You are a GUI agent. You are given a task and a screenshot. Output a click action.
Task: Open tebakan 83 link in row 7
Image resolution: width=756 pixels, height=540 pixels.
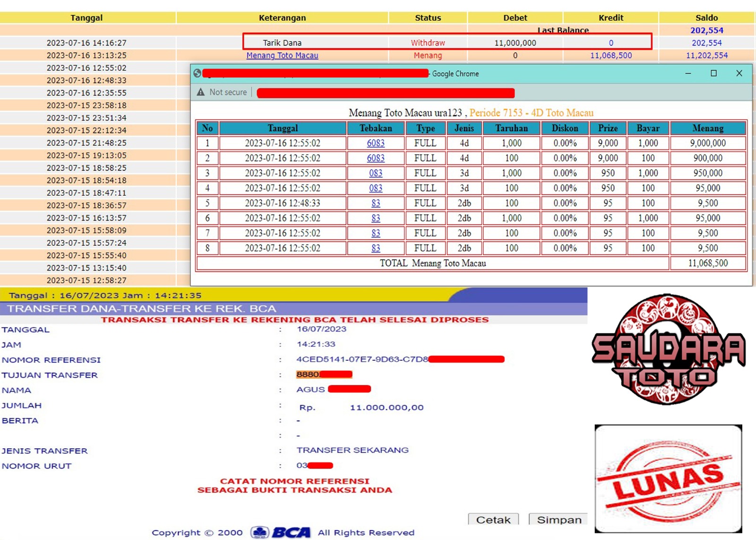click(376, 233)
